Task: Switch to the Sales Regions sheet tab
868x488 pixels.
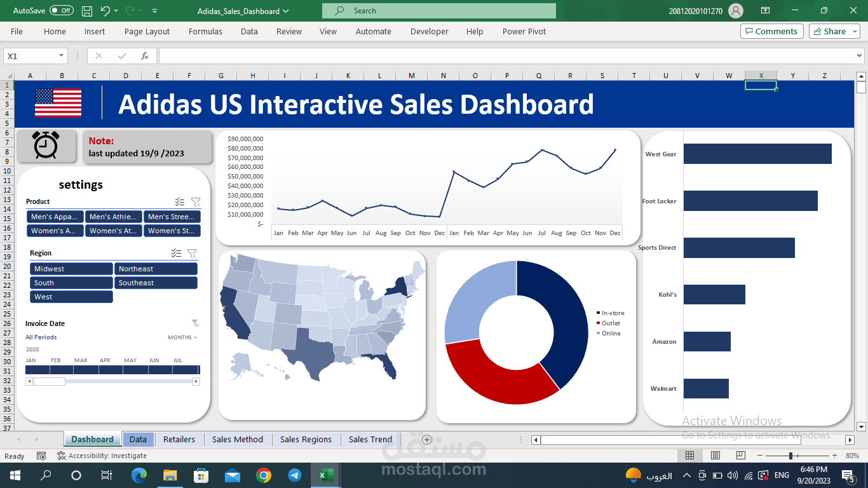Action: [x=306, y=439]
